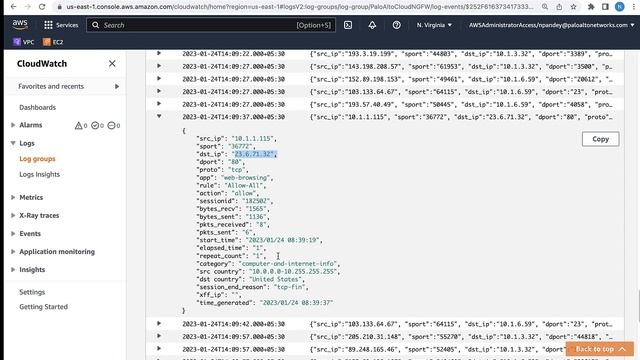Expand Favorites and recents
This screenshot has height=360, width=640.
[x=117, y=87]
